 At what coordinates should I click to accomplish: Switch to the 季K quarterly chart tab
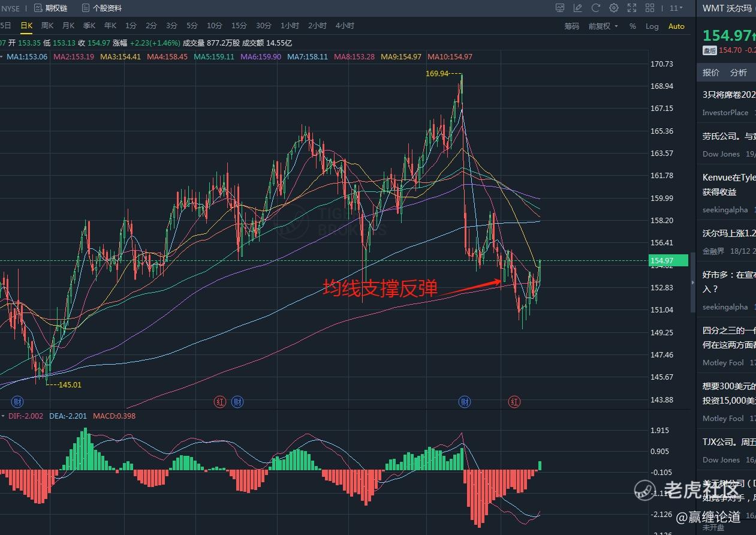tap(89, 26)
